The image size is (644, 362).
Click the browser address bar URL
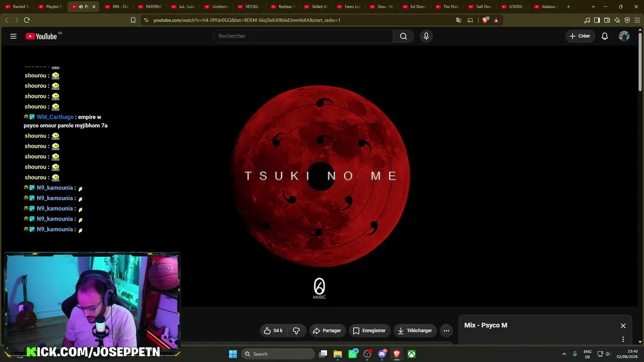pos(247,20)
